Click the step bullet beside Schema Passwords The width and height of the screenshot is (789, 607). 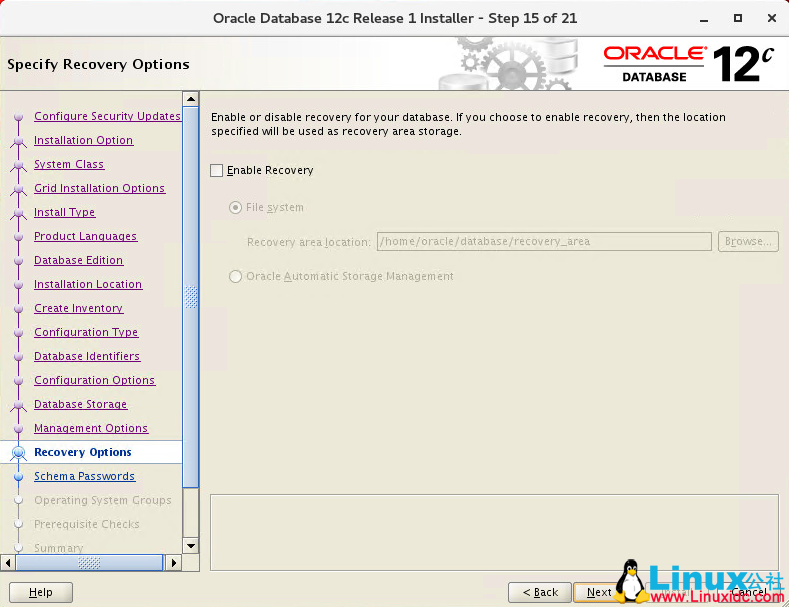(x=19, y=477)
